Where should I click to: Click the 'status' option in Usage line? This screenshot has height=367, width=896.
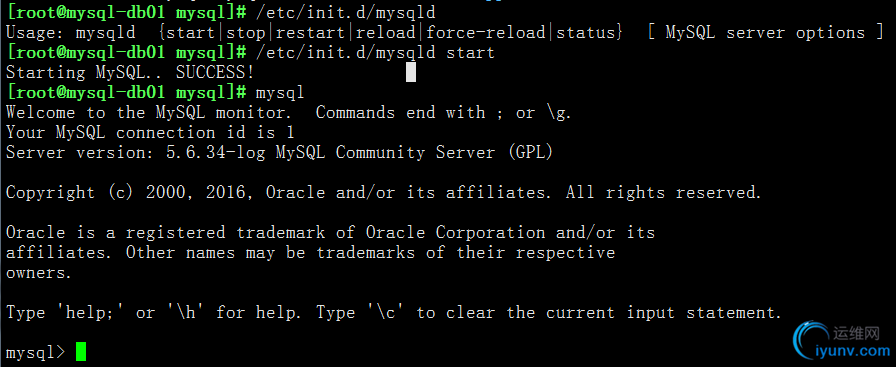[586, 33]
